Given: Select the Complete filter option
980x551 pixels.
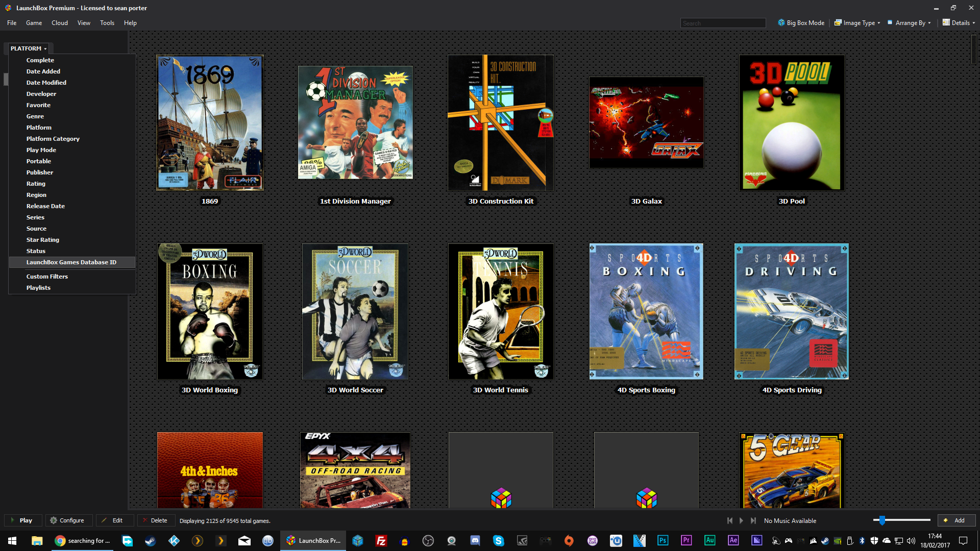Looking at the screenshot, I should coord(72,60).
